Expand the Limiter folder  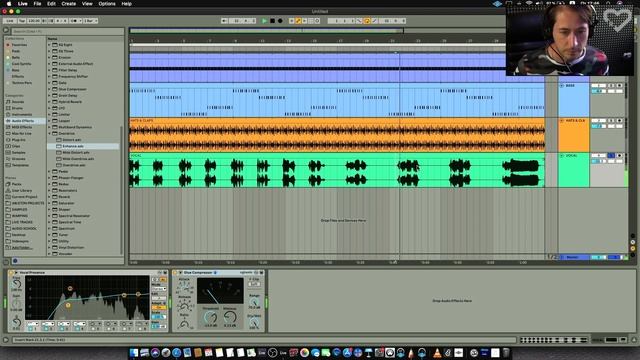49,114
